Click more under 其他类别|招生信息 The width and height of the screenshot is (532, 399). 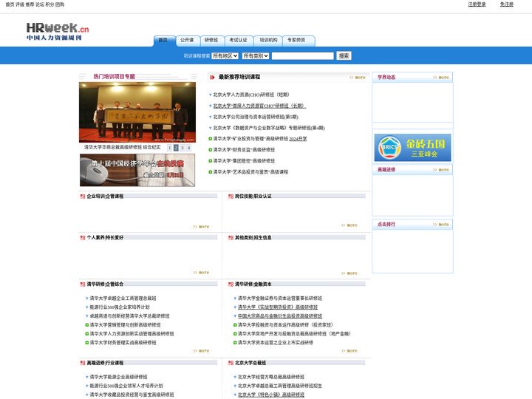point(349,273)
